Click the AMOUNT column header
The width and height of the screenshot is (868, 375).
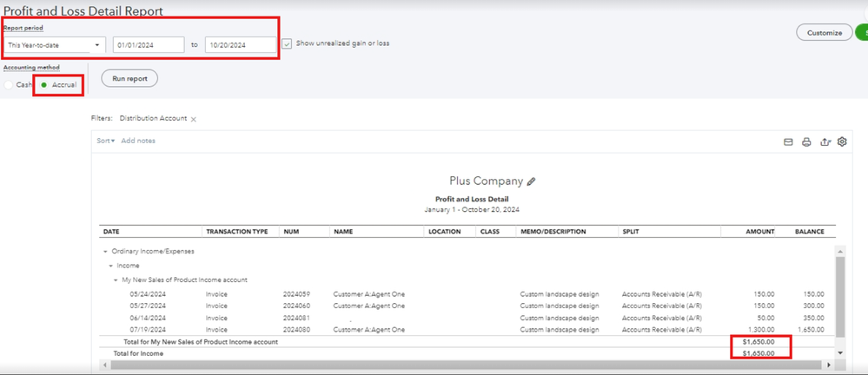(760, 232)
